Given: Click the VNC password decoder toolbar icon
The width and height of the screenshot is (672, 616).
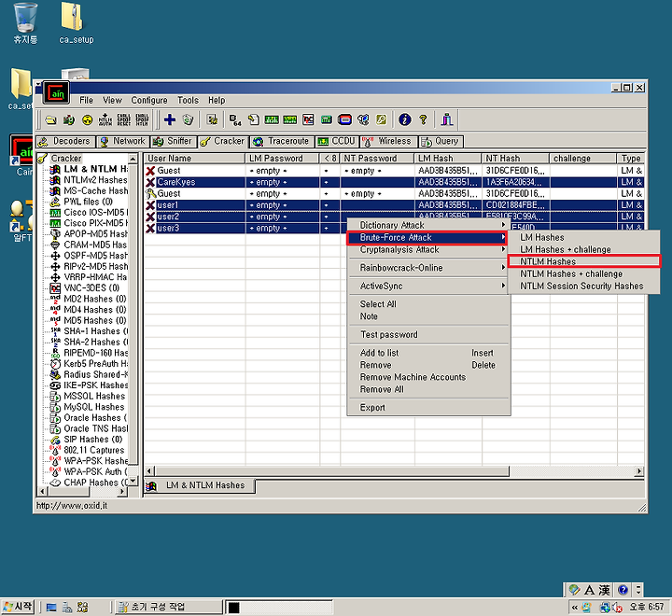Looking at the screenshot, I should (x=308, y=119).
